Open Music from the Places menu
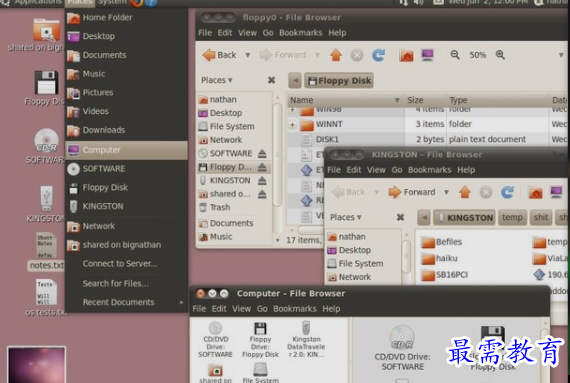 click(x=126, y=74)
